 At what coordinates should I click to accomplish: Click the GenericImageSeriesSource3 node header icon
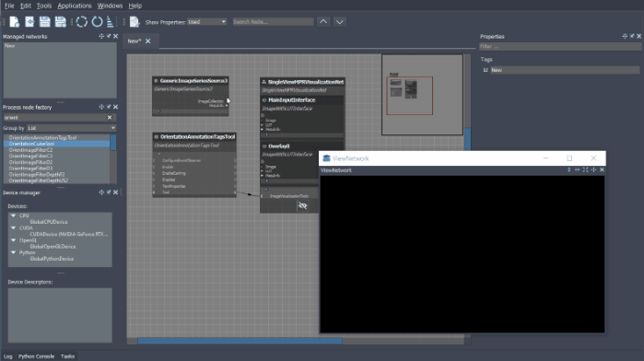(x=156, y=81)
